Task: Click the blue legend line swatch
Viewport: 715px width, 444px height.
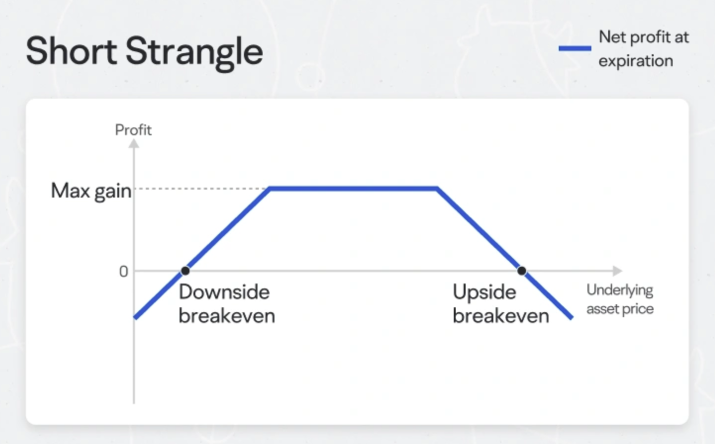Action: tap(575, 48)
